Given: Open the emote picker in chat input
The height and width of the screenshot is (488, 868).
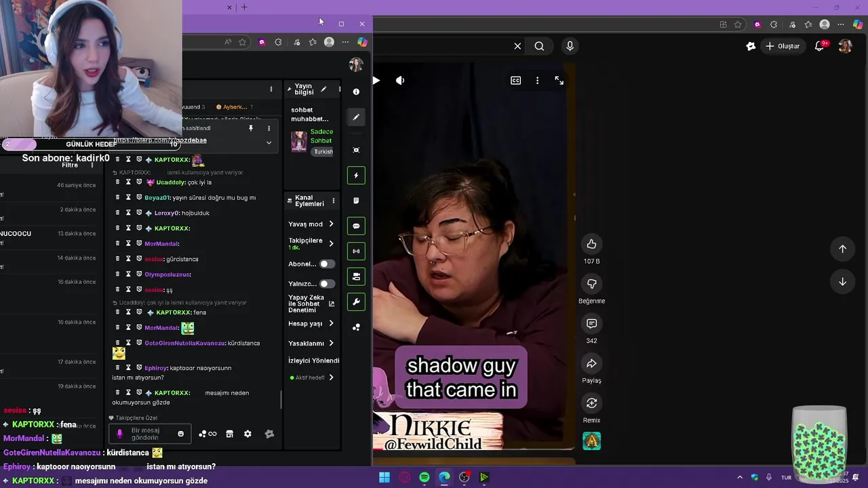Looking at the screenshot, I should click(180, 434).
